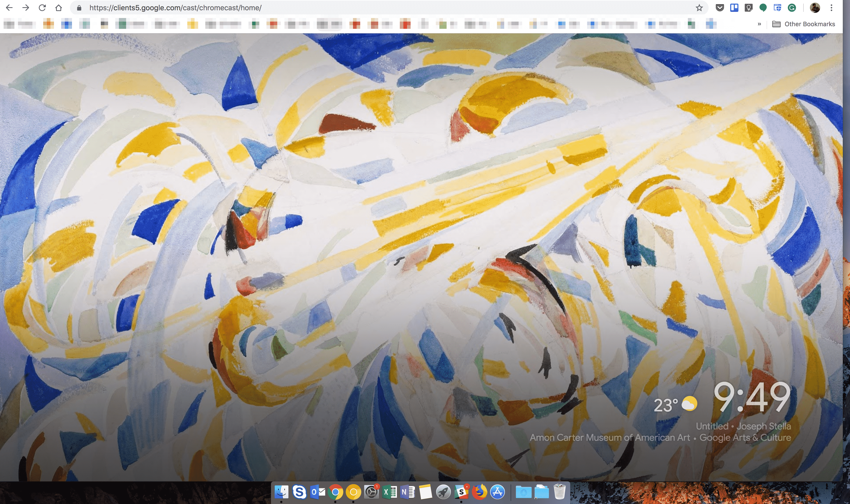Open Launchpad rocket icon in dock
This screenshot has height=504, width=850.
[x=443, y=492]
